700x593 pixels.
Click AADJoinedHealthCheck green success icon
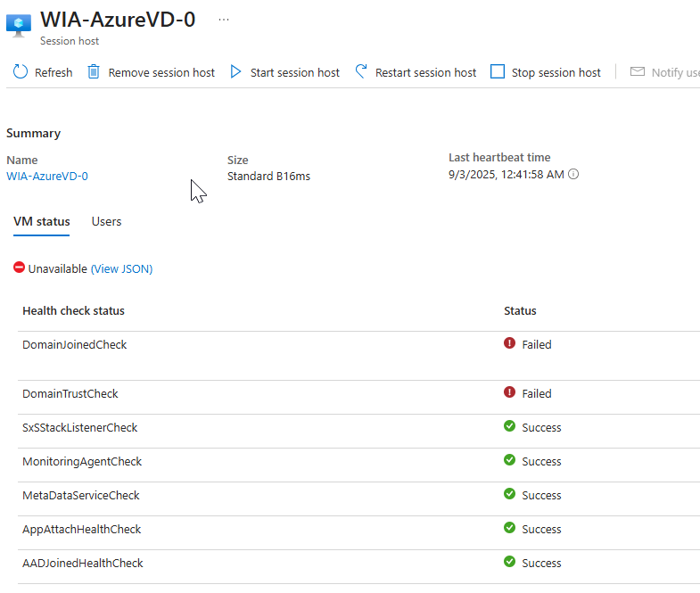tap(509, 562)
